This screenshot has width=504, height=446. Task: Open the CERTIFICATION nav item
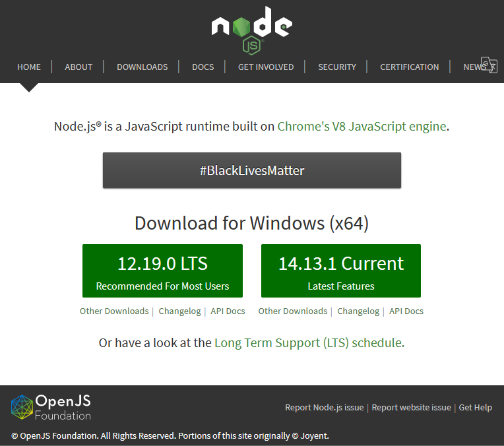click(409, 67)
